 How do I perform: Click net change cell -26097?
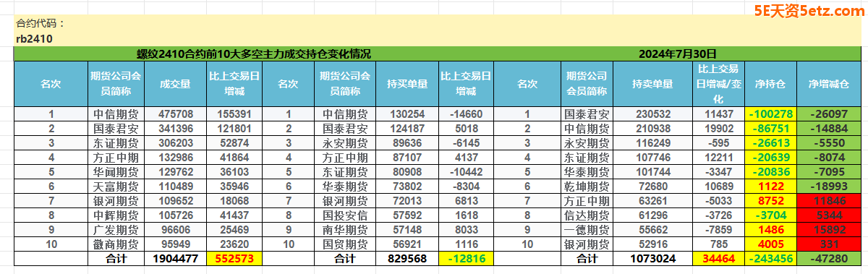(829, 114)
